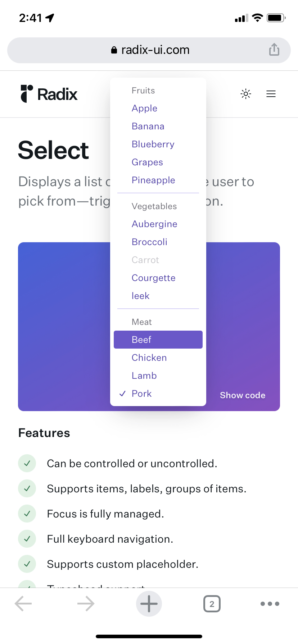Open the hamburger navigation menu
The width and height of the screenshot is (298, 644).
click(x=271, y=94)
